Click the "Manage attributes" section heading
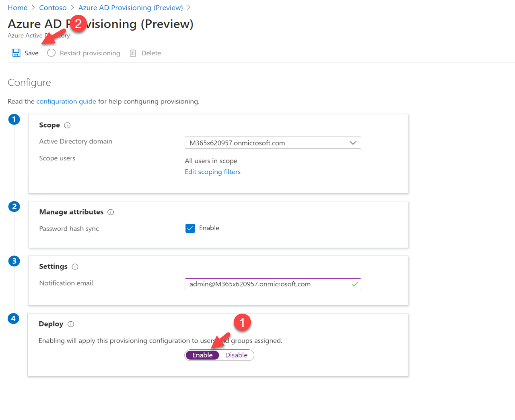The width and height of the screenshot is (515, 420). click(71, 212)
